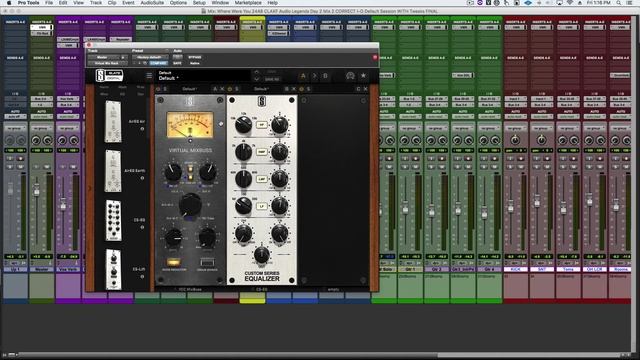Screen dimensions: 640x360
Task: Open the Slate Digital hamburger menu
Action: pyautogui.click(x=149, y=76)
